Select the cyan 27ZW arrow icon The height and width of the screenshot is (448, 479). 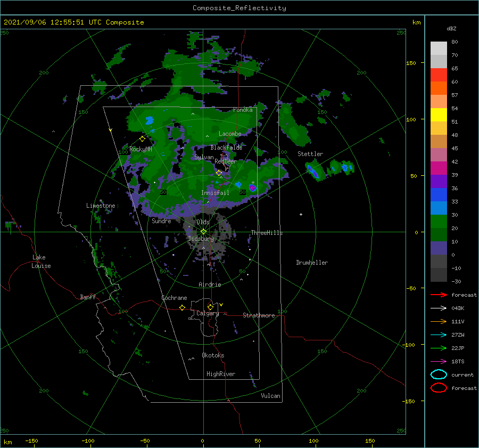click(x=439, y=335)
